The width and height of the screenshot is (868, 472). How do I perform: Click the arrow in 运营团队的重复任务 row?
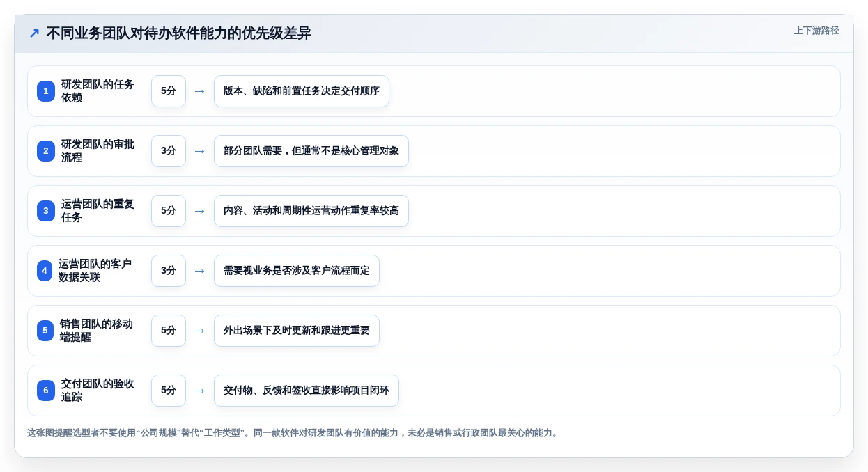point(200,211)
